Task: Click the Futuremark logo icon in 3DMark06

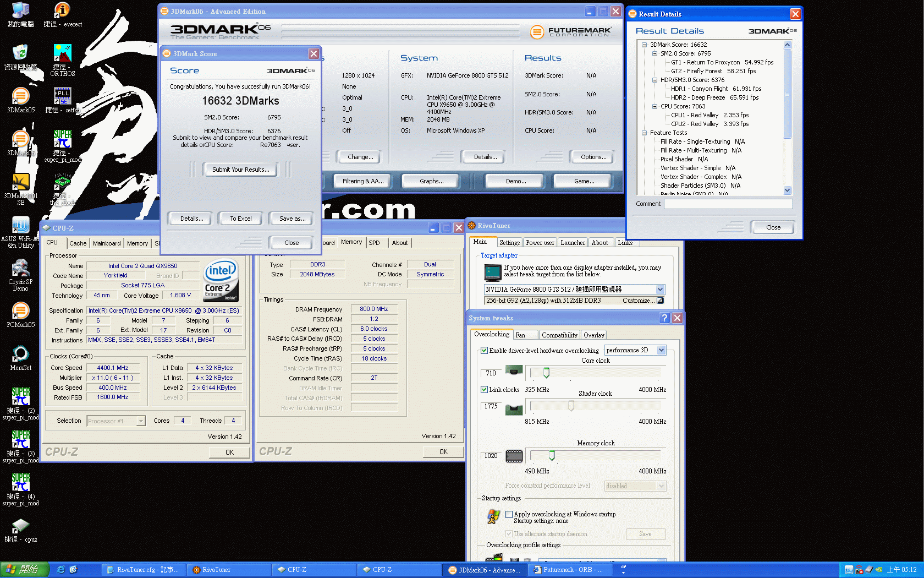Action: coord(537,32)
